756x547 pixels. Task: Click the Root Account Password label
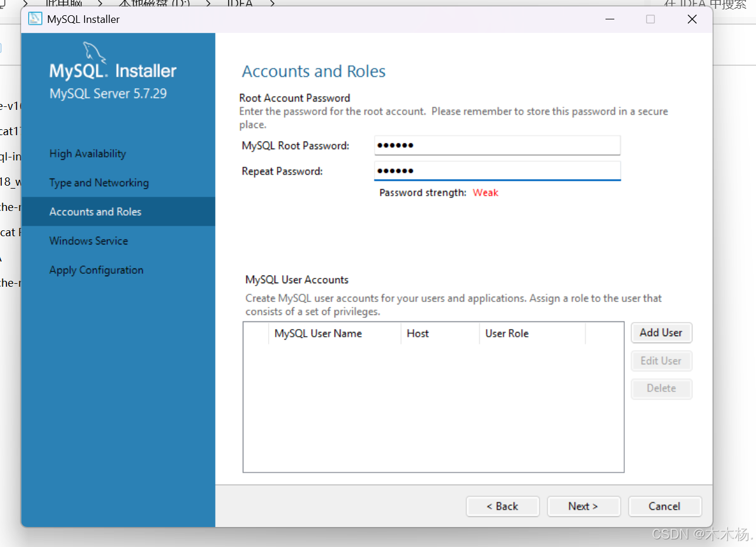tap(295, 98)
